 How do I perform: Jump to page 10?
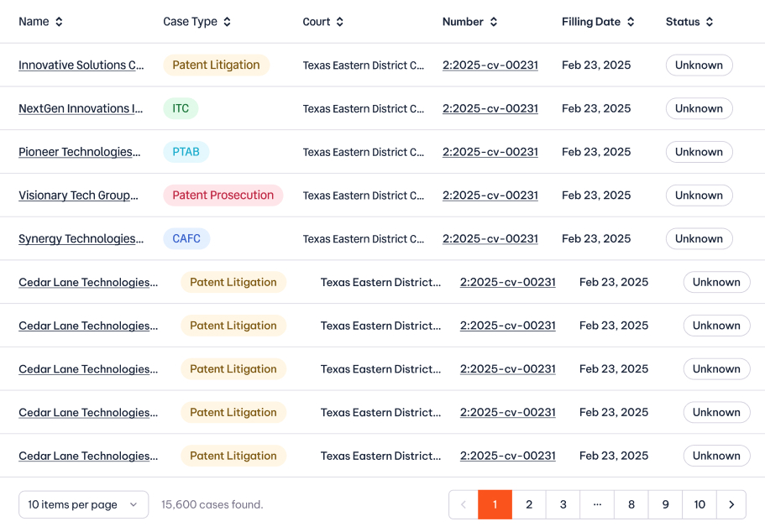[700, 504]
